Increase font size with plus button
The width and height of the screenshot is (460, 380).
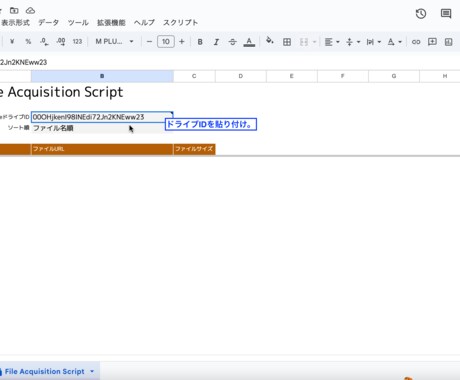coord(182,42)
